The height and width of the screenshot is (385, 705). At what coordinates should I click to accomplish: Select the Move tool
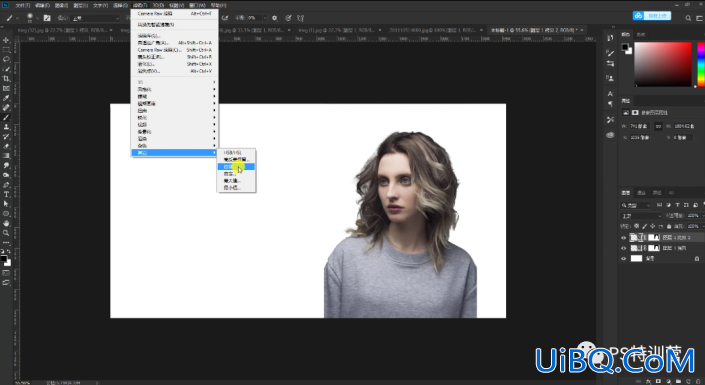(6, 40)
